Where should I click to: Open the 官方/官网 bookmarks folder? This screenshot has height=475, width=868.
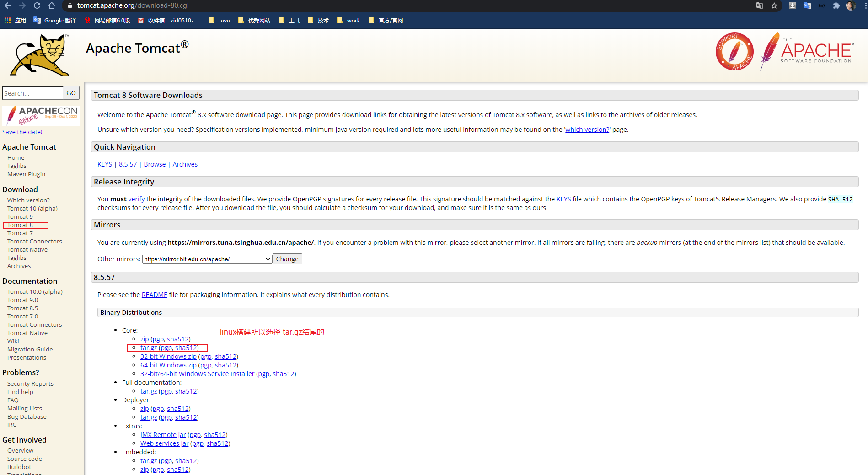click(386, 20)
